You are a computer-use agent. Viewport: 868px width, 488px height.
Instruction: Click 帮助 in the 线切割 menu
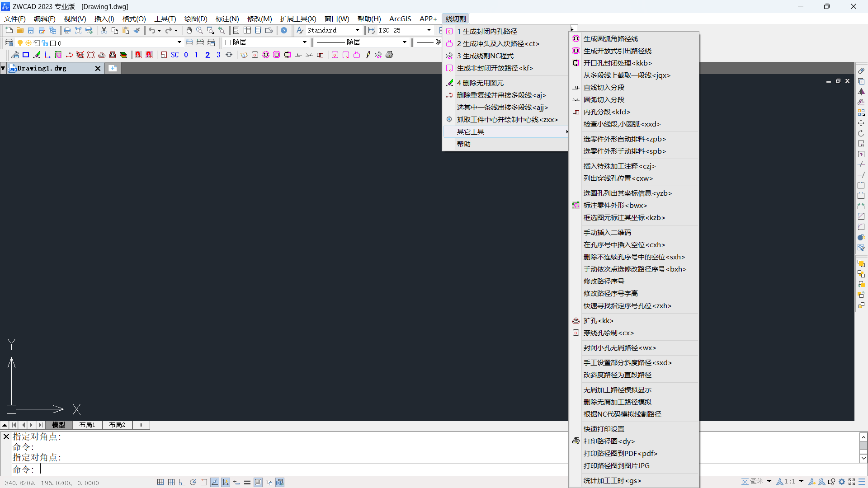pyautogui.click(x=464, y=144)
